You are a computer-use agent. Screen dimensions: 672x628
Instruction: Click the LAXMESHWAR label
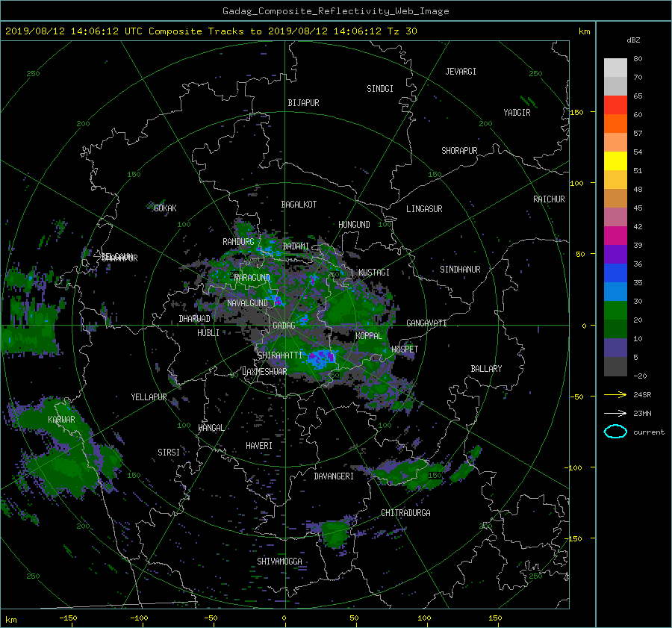(x=264, y=372)
